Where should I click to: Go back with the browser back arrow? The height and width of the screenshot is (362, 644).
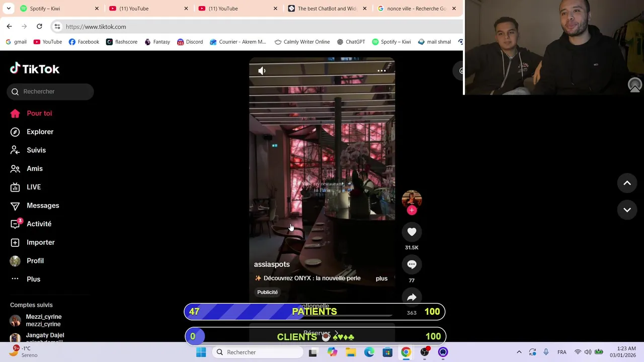pos(9,26)
